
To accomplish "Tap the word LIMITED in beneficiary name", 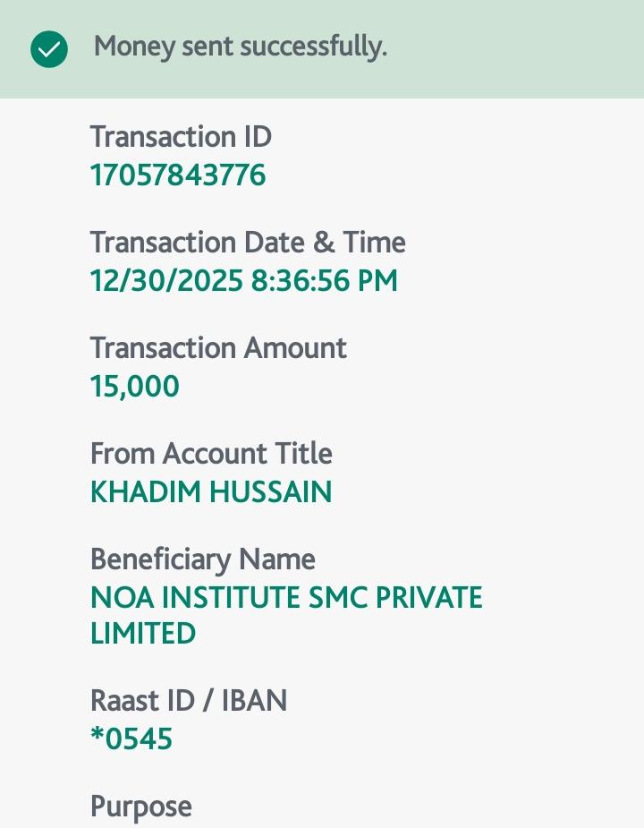I will click(x=143, y=634).
